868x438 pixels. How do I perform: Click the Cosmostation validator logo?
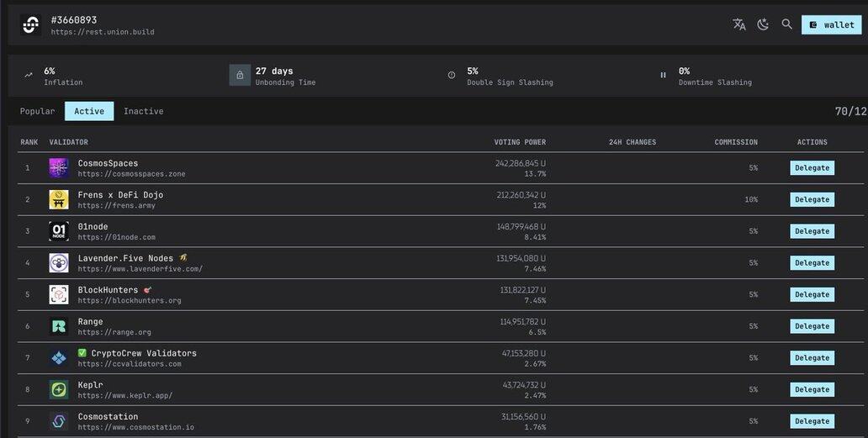click(59, 421)
